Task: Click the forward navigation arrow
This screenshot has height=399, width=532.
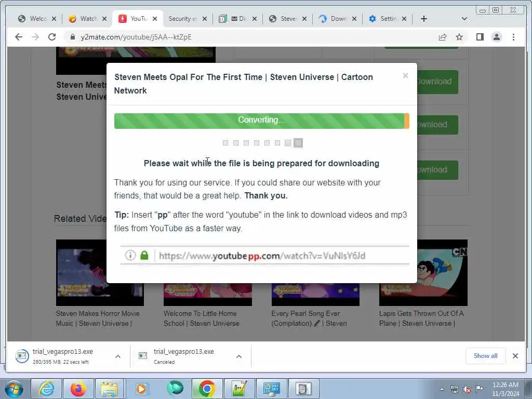Action: tap(35, 37)
